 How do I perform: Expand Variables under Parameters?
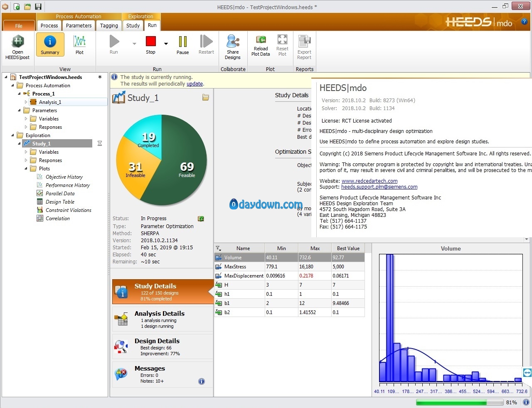[x=26, y=118]
